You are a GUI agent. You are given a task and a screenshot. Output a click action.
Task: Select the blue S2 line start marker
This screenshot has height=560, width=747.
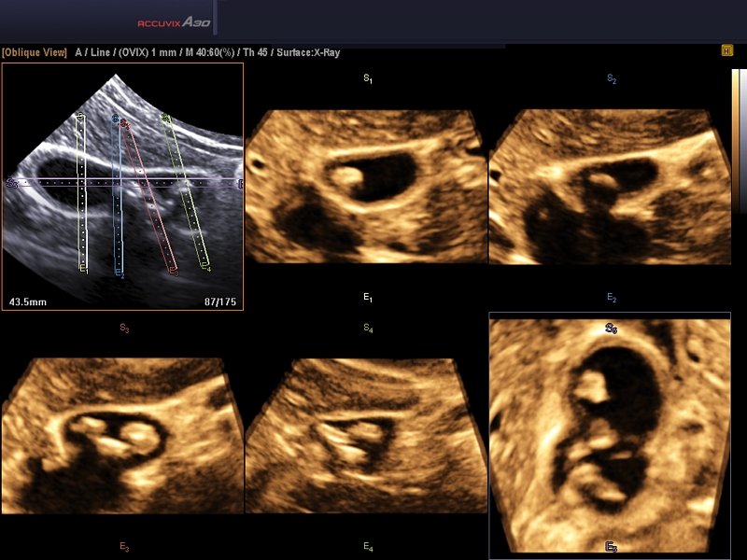[x=115, y=118]
